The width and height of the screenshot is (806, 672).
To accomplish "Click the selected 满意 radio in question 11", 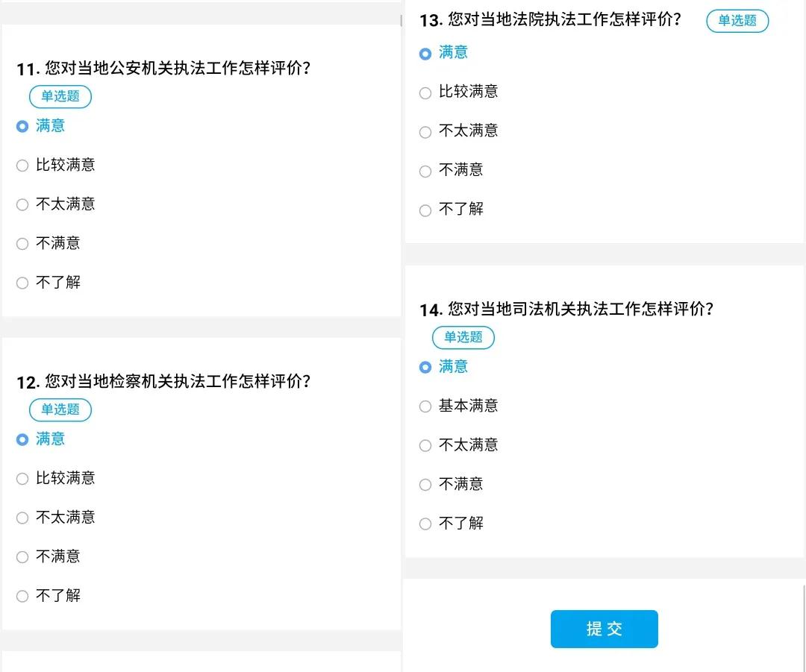I will point(22,126).
